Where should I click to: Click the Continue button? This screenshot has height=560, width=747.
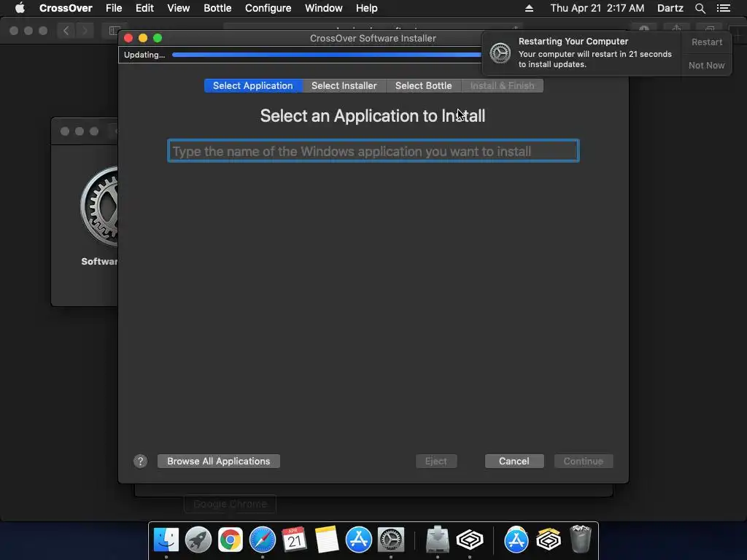click(583, 461)
